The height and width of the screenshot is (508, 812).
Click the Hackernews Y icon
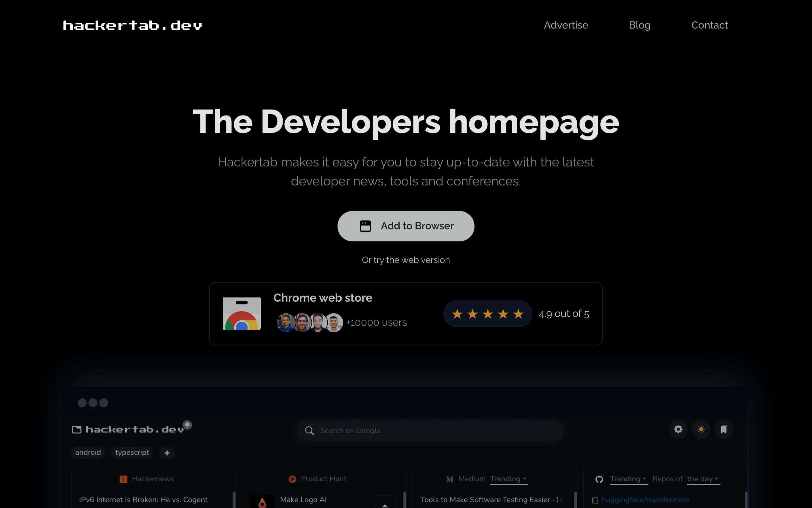(x=123, y=479)
